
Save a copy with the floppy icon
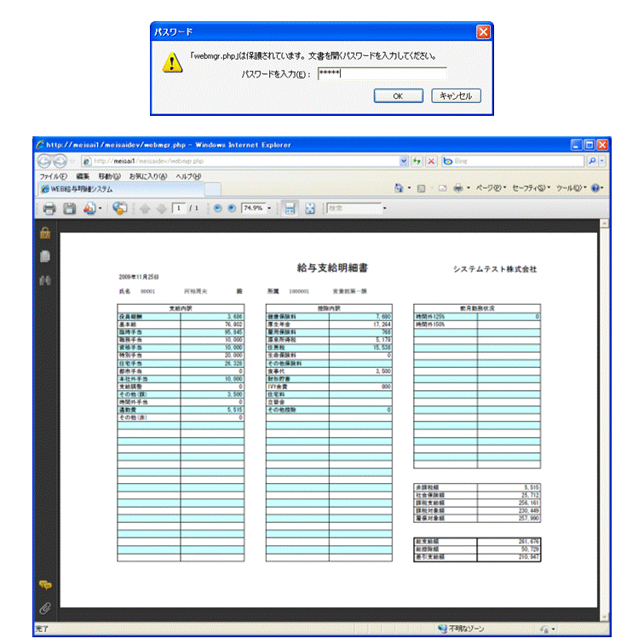coord(69,209)
